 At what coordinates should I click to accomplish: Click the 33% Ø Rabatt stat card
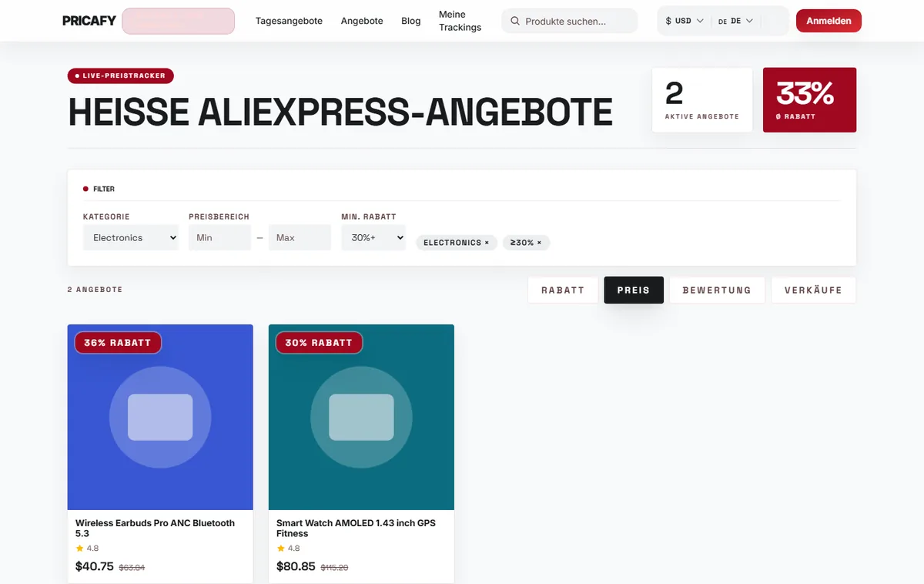pyautogui.click(x=809, y=100)
